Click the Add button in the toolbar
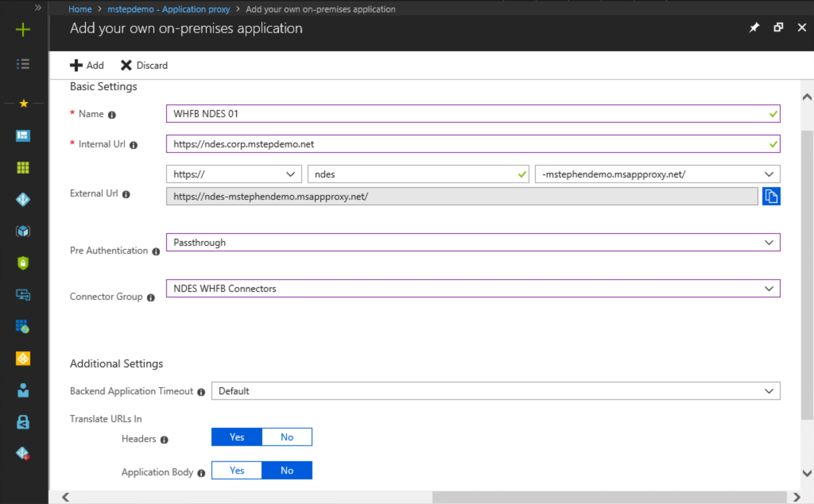Screen dimensions: 814x504 tap(87, 65)
